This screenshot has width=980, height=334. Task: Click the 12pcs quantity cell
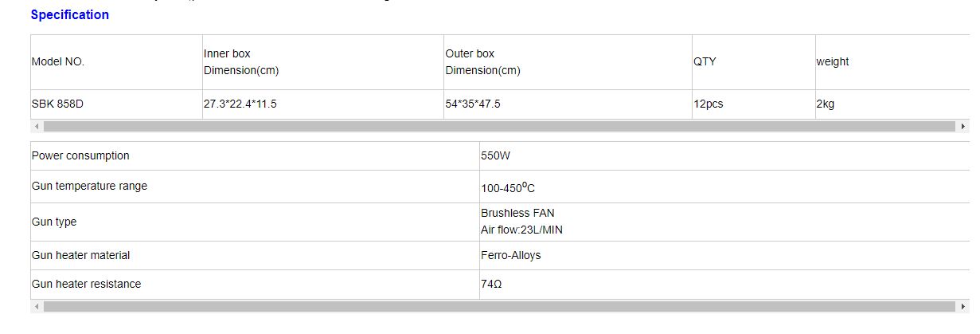click(x=753, y=104)
